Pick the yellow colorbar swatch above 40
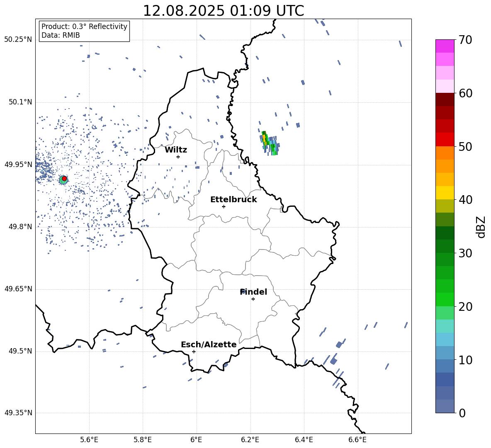This screenshot has height=448, width=491. (x=445, y=193)
